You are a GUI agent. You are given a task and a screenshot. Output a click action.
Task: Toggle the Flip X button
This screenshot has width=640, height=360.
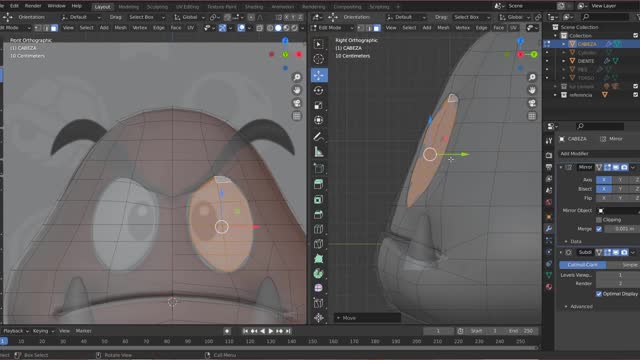point(604,198)
